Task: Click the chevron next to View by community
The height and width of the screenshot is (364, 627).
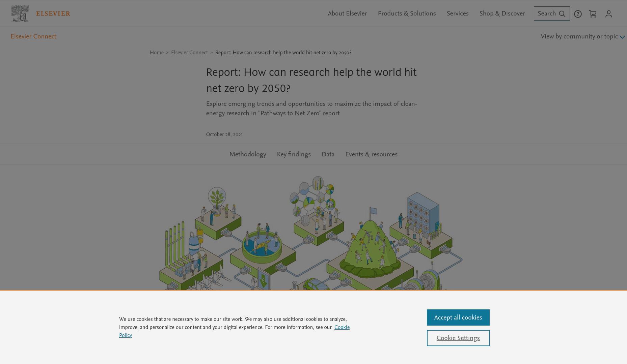Action: click(x=622, y=37)
